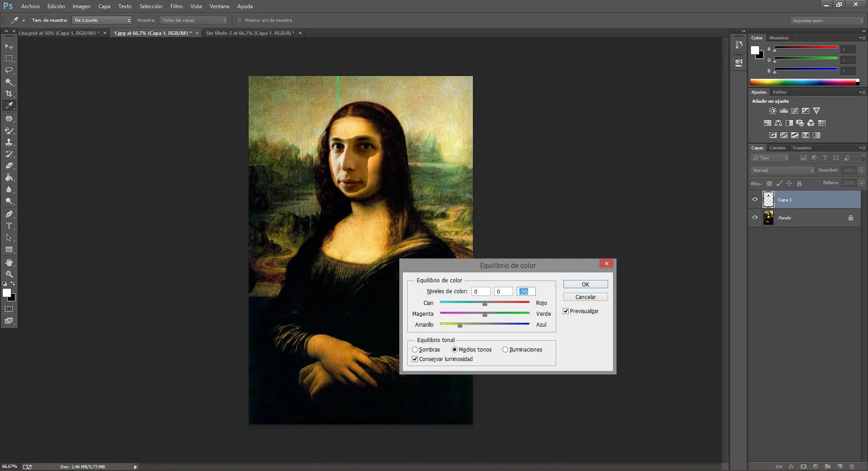
Task: Uncheck Conservar luminosidad
Action: coord(415,359)
